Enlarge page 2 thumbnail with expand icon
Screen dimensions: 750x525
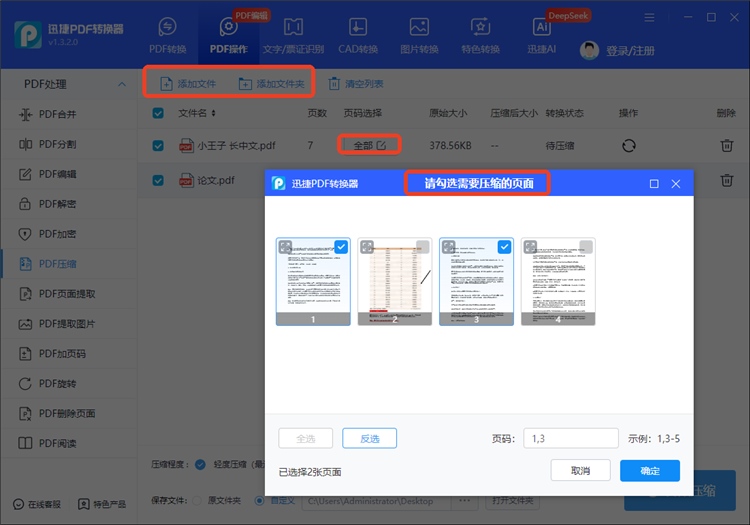click(367, 247)
